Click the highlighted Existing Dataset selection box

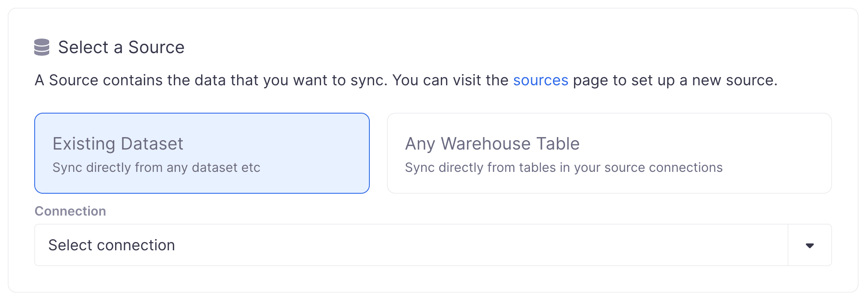(201, 153)
